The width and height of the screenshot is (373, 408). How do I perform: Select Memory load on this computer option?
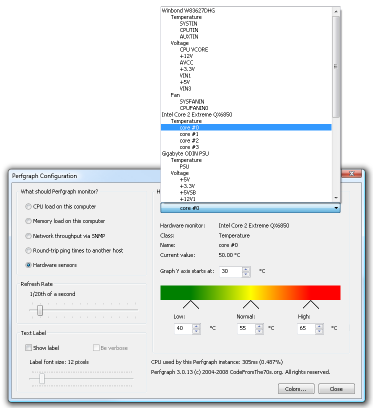[x=65, y=221]
